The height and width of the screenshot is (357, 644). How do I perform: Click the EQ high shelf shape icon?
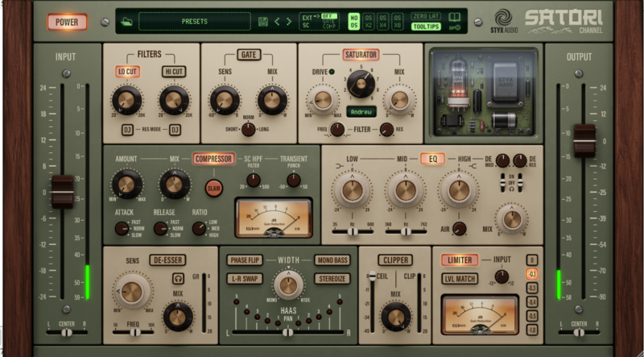(473, 166)
